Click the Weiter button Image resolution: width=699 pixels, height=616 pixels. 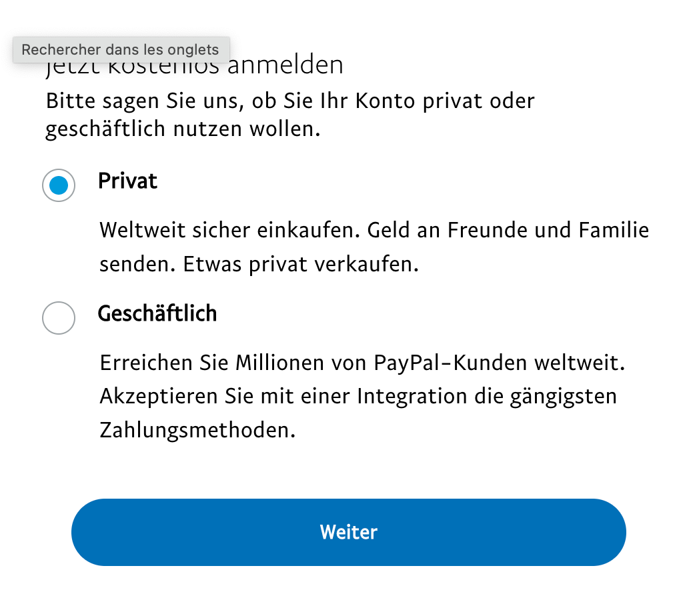pos(349,532)
